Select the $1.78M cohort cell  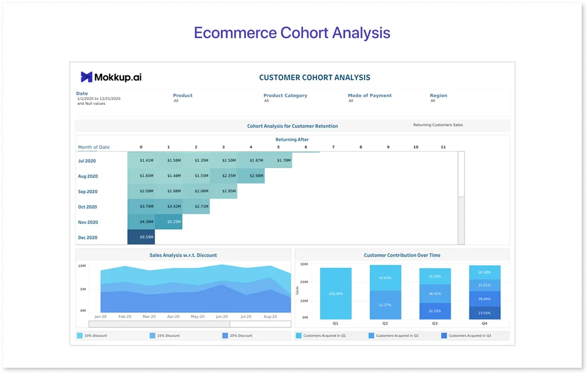pyautogui.click(x=278, y=161)
